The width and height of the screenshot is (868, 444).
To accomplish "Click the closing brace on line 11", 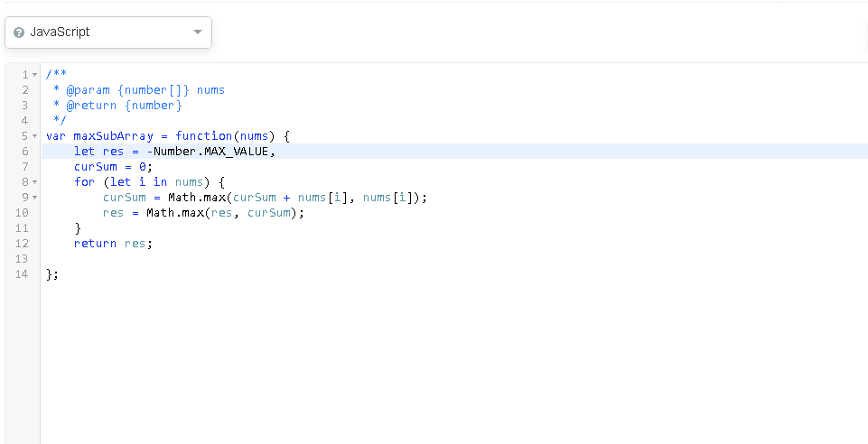I will point(78,227).
